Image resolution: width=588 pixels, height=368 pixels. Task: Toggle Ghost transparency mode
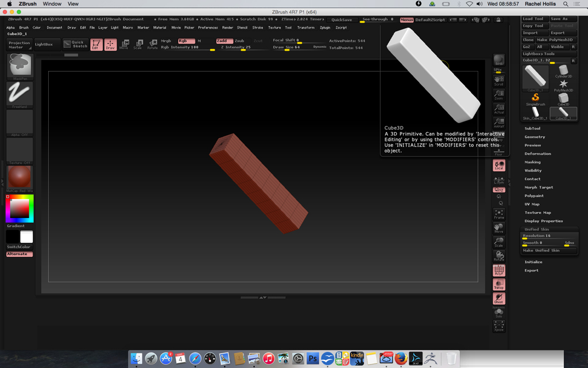point(499,298)
